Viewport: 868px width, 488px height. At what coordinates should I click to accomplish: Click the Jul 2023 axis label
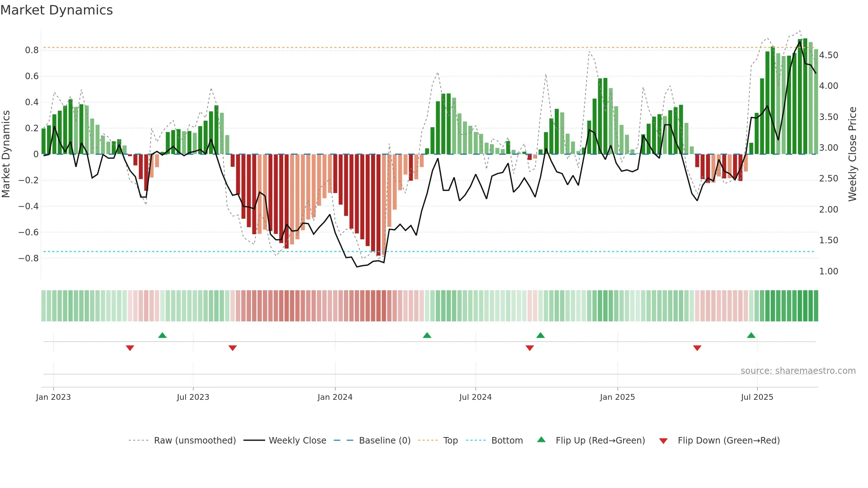[x=193, y=397]
